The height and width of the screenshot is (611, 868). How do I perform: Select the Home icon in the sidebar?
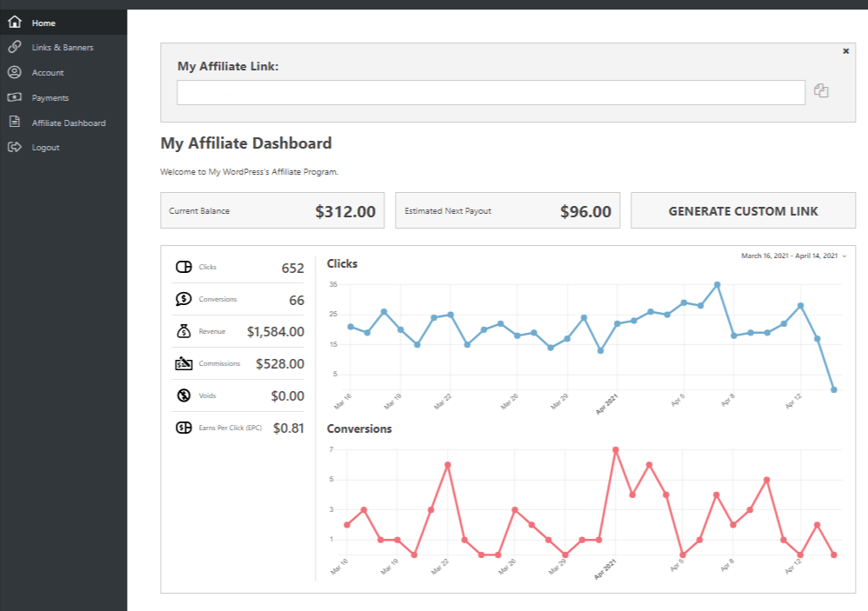click(x=14, y=23)
